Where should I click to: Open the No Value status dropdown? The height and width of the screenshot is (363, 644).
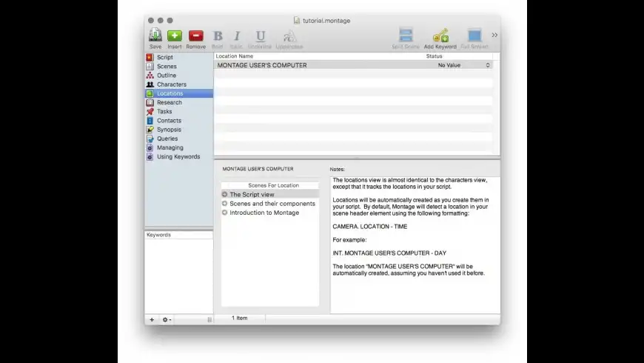tap(463, 65)
